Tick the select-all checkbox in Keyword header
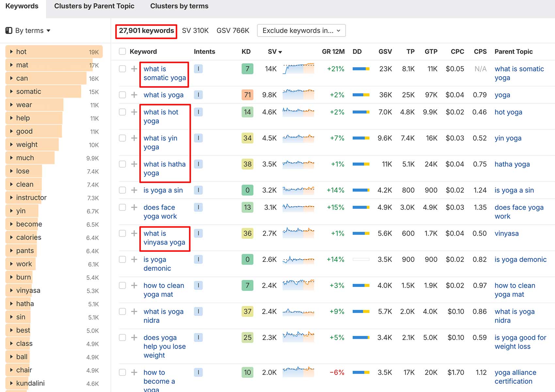Image resolution: width=555 pixels, height=392 pixels. 122,52
